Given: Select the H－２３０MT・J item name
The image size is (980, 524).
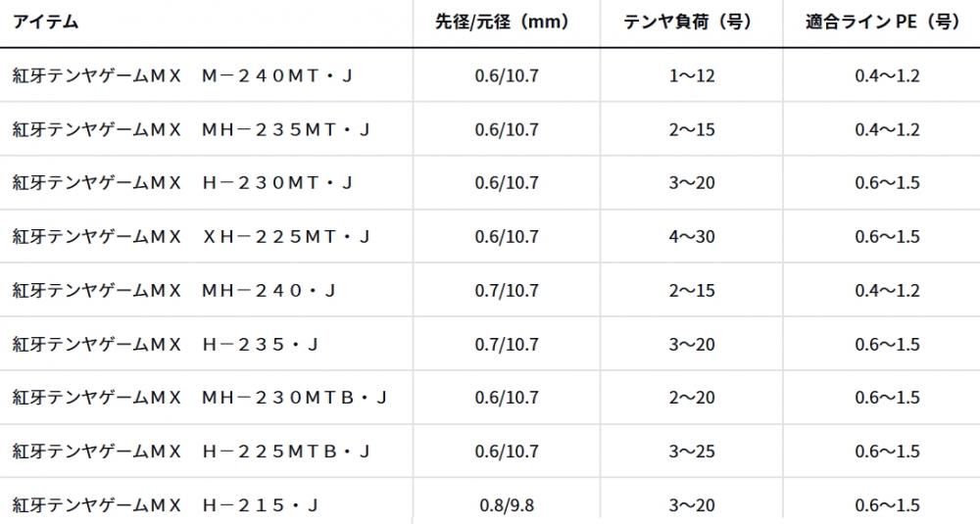Looking at the screenshot, I should coord(182,183).
